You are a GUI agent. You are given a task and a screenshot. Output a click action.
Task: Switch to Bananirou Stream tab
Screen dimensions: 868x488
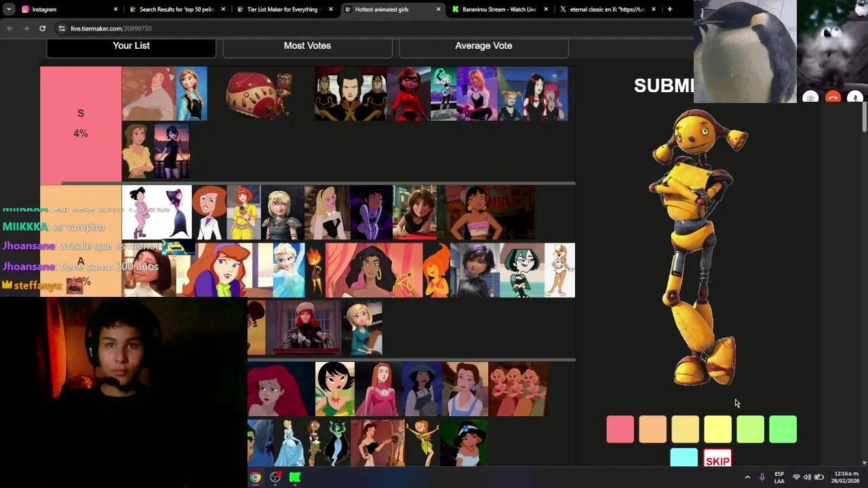coord(499,9)
